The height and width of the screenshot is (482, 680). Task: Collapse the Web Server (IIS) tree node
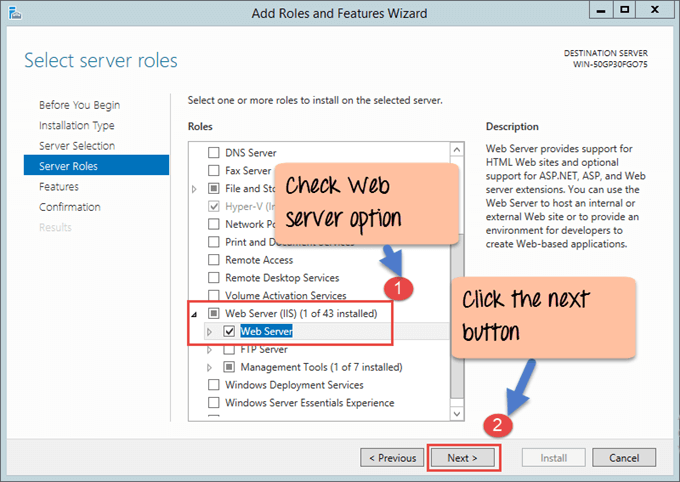pyautogui.click(x=194, y=314)
